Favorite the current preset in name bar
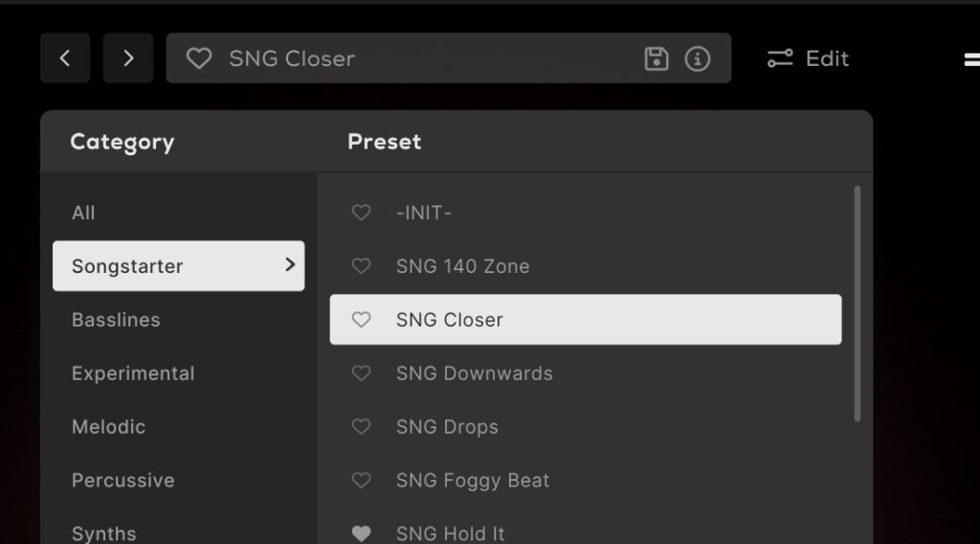The width and height of the screenshot is (980, 544). click(x=198, y=58)
